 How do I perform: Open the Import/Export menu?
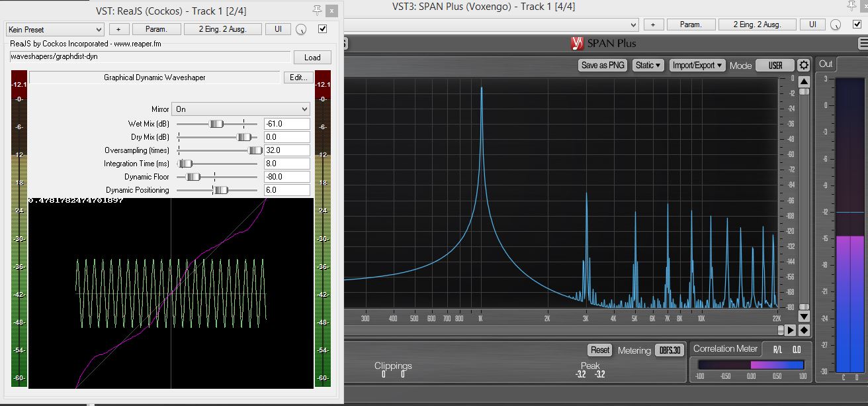click(697, 66)
